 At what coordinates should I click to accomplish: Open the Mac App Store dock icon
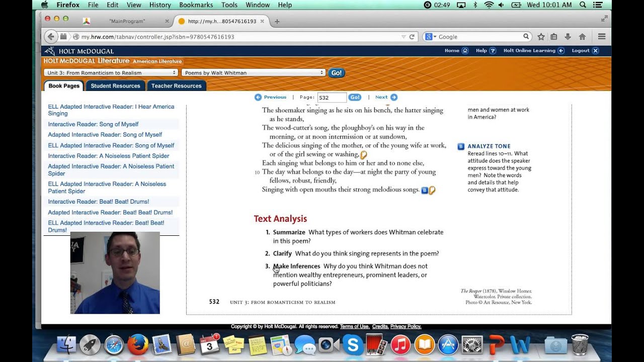click(448, 345)
